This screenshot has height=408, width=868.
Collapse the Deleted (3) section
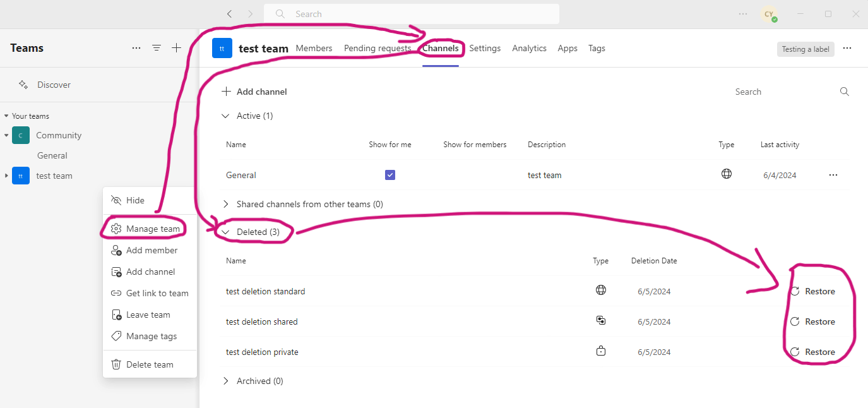coord(226,232)
